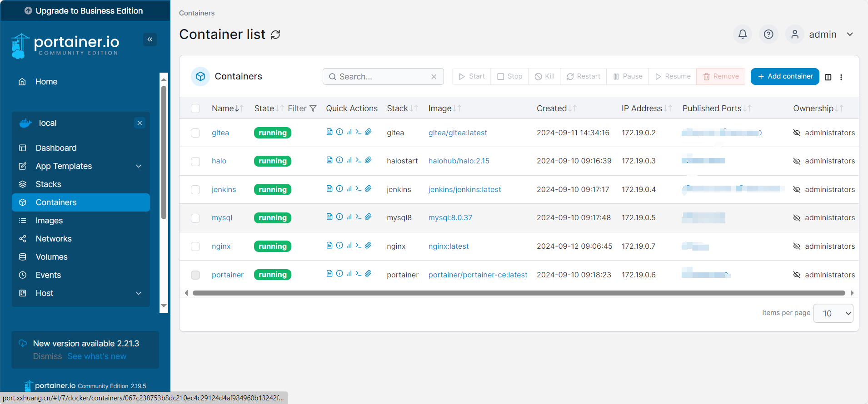Click Add container button
This screenshot has height=404, width=868.
[x=785, y=76]
